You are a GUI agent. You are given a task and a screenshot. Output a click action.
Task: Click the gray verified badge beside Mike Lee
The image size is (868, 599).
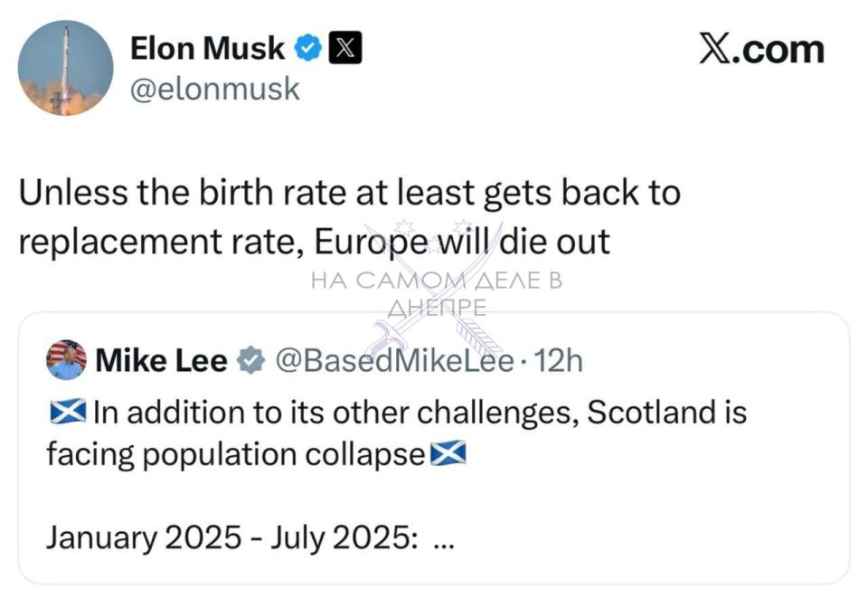pyautogui.click(x=249, y=362)
